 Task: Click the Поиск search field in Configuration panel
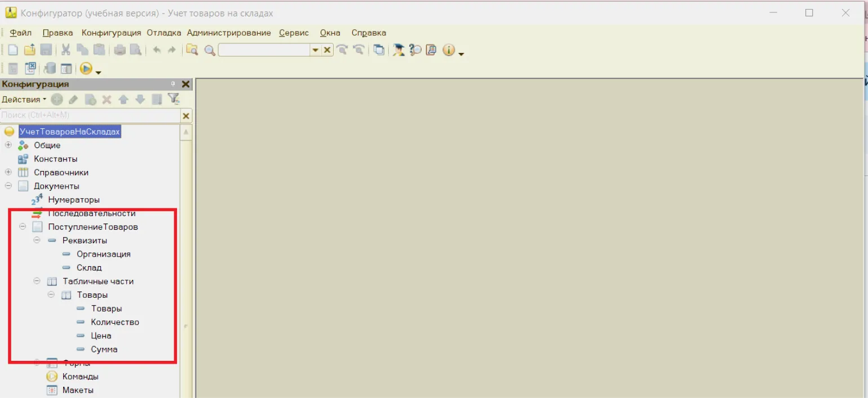click(x=90, y=115)
